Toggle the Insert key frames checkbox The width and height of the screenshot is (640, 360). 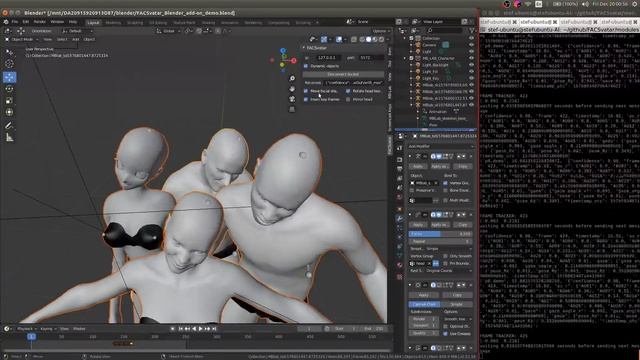click(306, 99)
